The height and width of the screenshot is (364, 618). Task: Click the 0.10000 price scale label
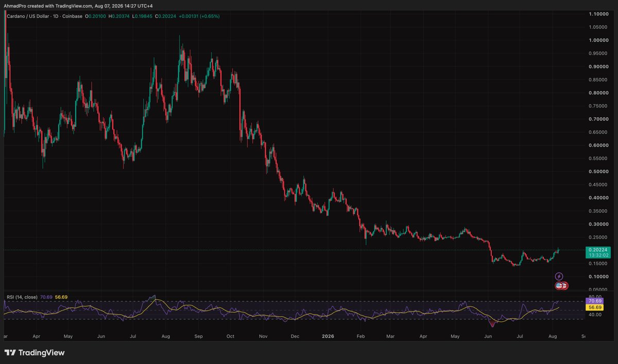pos(599,276)
